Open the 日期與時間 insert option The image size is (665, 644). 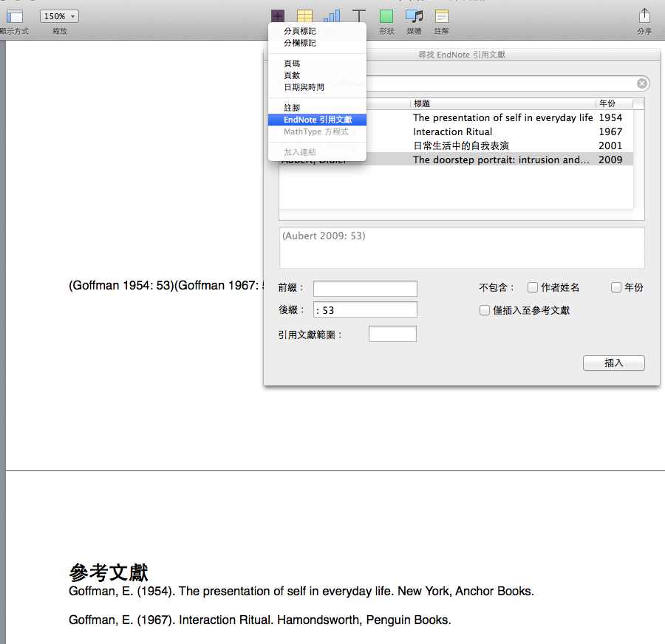coord(303,87)
